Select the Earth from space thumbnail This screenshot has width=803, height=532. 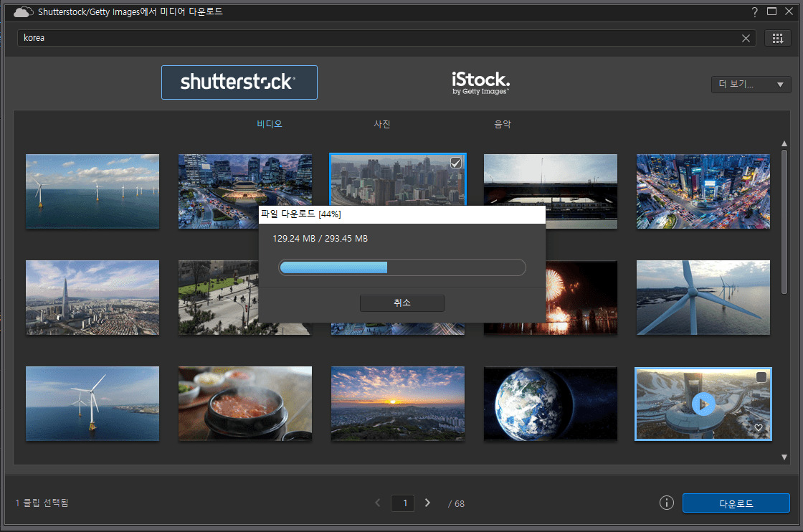551,404
